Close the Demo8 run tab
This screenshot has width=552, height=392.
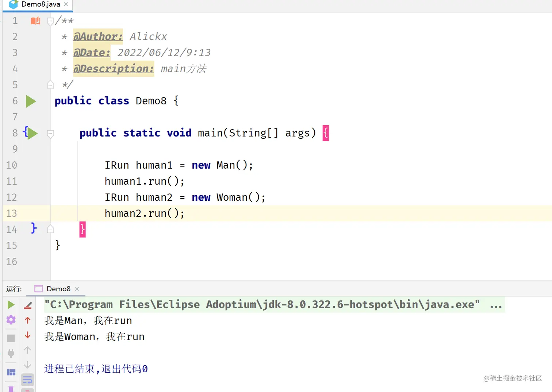coord(77,289)
